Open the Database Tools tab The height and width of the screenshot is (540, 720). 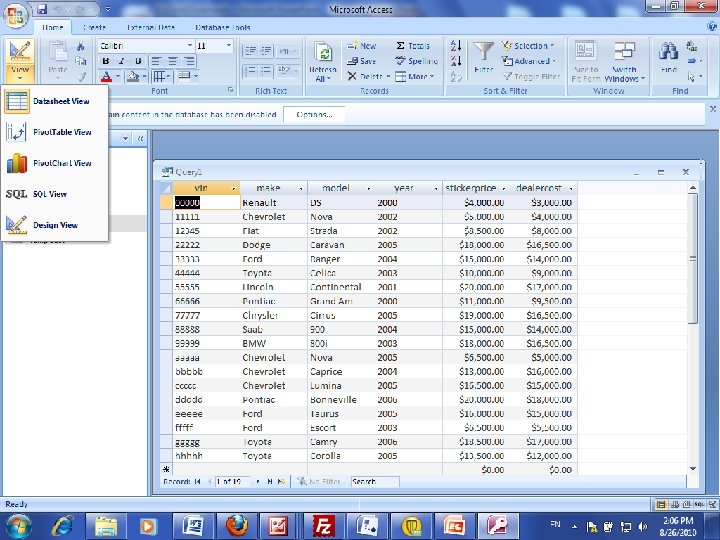pyautogui.click(x=222, y=28)
